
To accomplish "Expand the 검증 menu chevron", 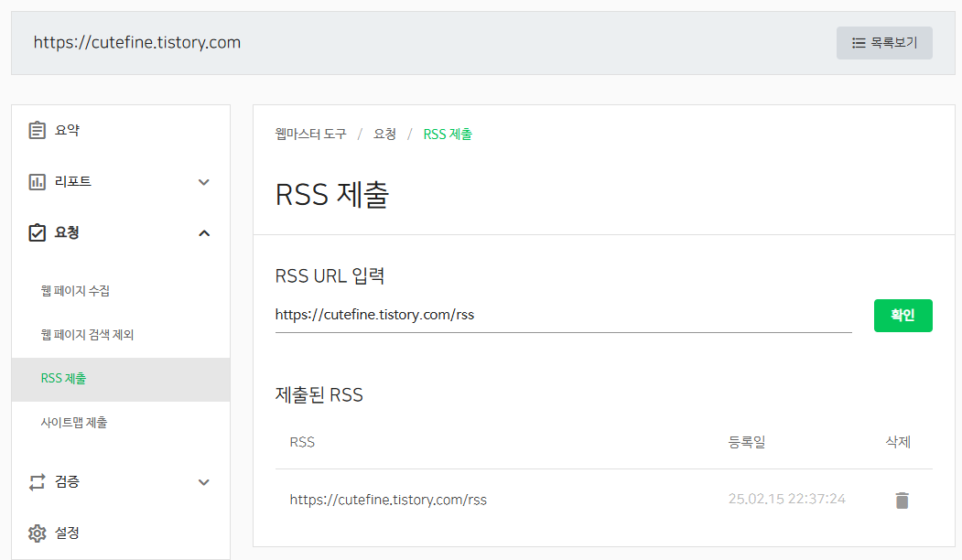I will 204,482.
